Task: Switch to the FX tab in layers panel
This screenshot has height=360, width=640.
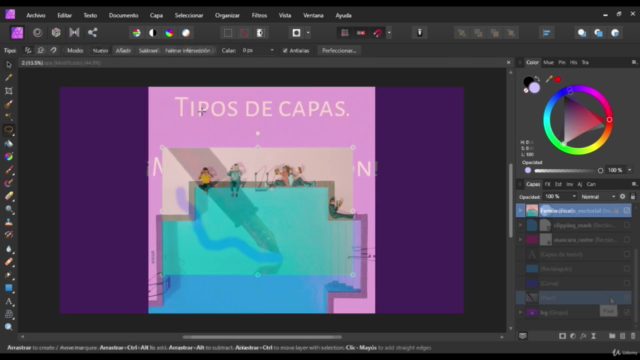Action: [547, 184]
